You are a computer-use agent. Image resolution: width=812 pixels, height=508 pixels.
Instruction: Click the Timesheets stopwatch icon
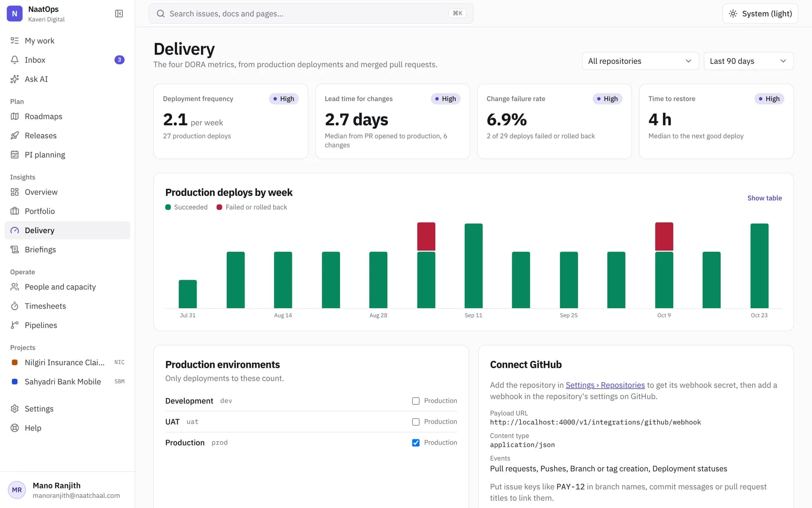coord(15,306)
